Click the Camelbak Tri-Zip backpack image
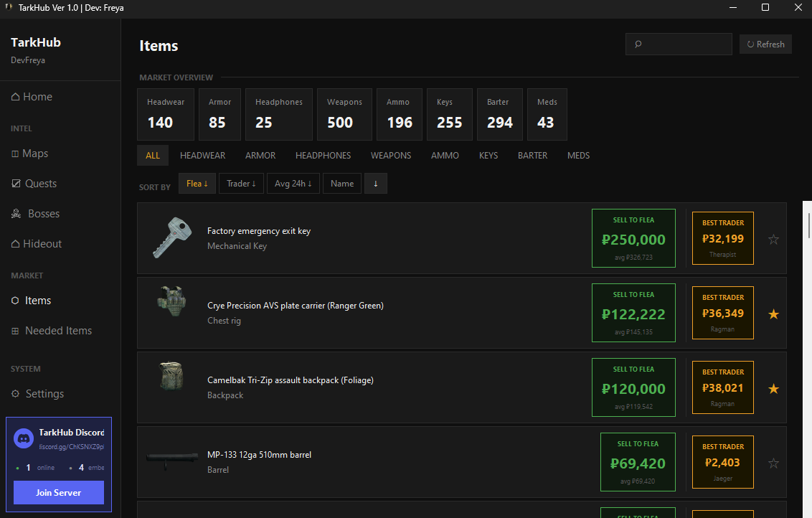This screenshot has height=518, width=812. point(171,375)
